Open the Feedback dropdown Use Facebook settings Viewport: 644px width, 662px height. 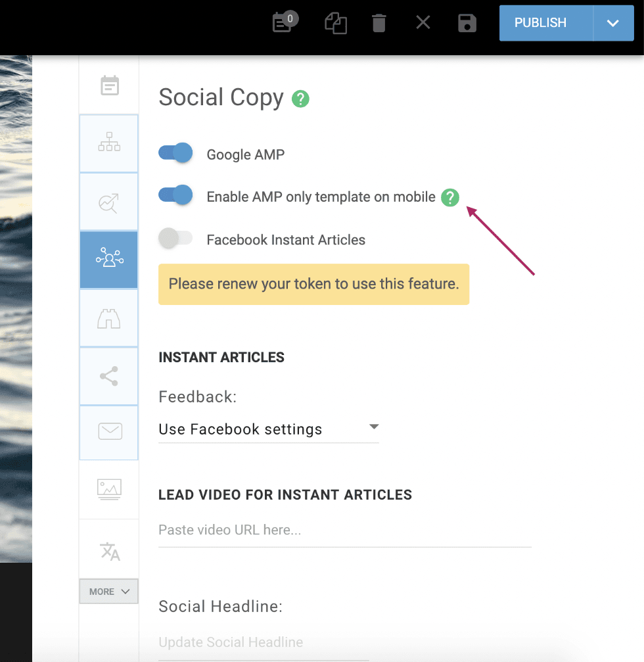(268, 429)
